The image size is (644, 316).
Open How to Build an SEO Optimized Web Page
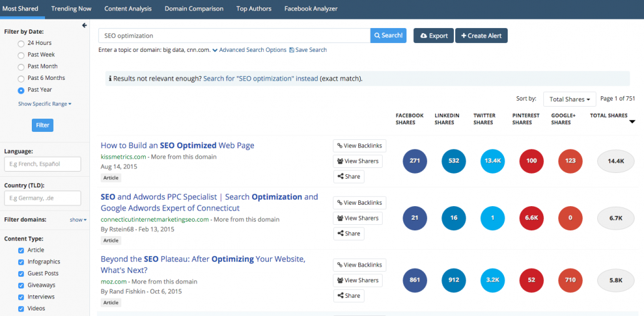(x=178, y=146)
